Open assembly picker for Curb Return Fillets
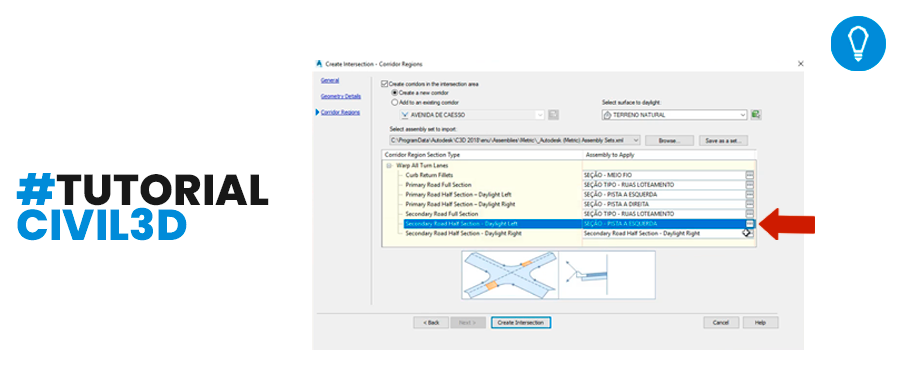The height and width of the screenshot is (391, 900). point(750,175)
